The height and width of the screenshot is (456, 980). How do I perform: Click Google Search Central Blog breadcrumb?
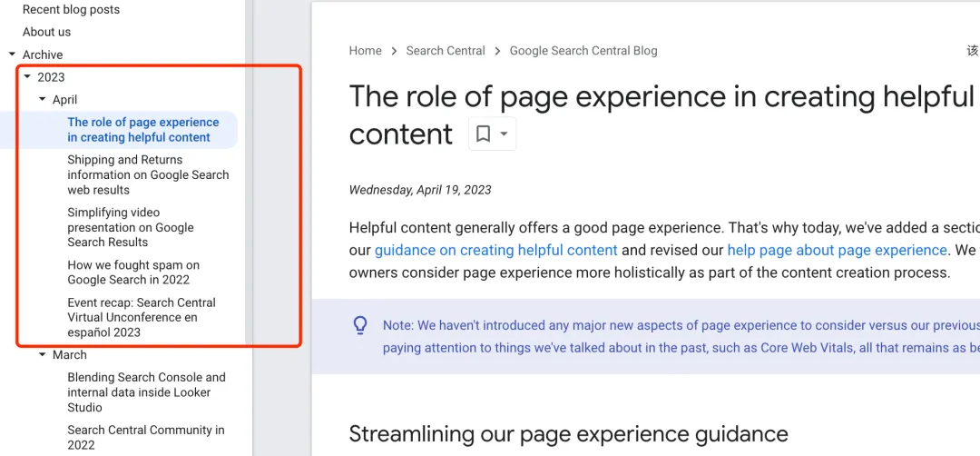tap(583, 51)
